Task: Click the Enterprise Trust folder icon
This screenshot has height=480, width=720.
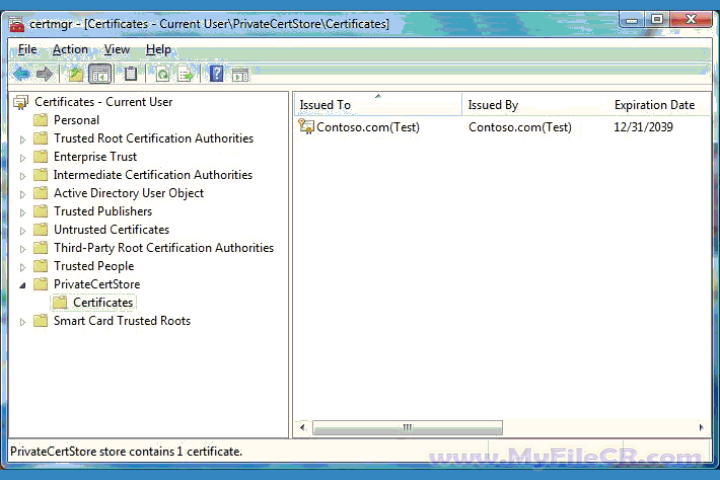Action: pyautogui.click(x=41, y=157)
